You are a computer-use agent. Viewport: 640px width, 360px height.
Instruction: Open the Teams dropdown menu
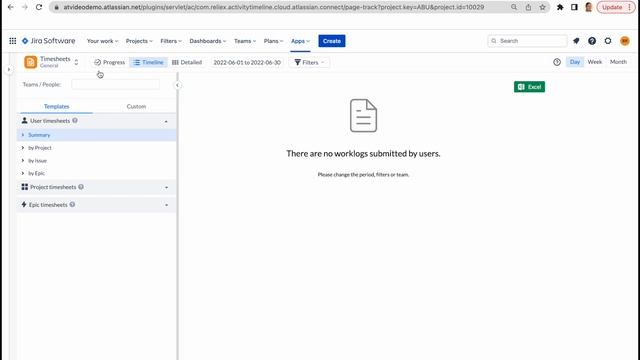pyautogui.click(x=245, y=41)
